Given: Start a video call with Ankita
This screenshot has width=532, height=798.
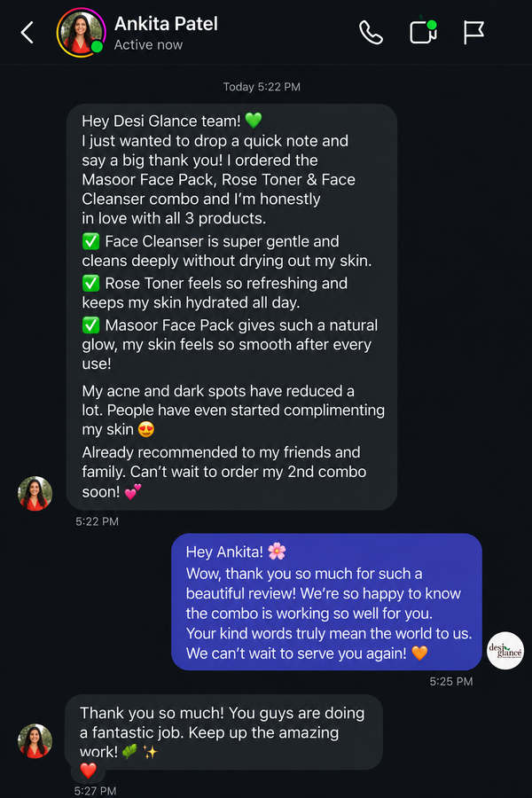Looking at the screenshot, I should (423, 33).
